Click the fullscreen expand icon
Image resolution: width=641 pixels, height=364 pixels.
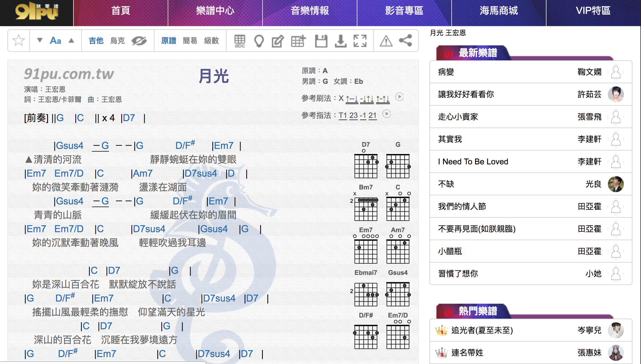tap(360, 41)
